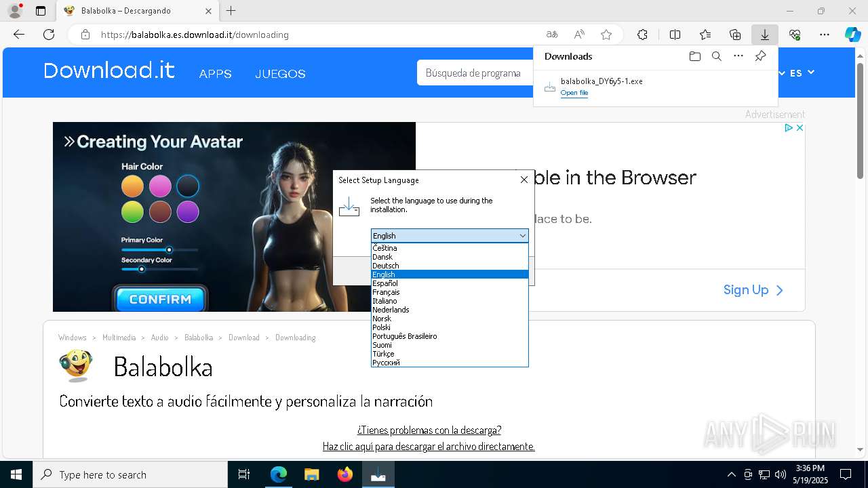868x488 pixels.
Task: View site information lock icon
Action: [x=85, y=35]
